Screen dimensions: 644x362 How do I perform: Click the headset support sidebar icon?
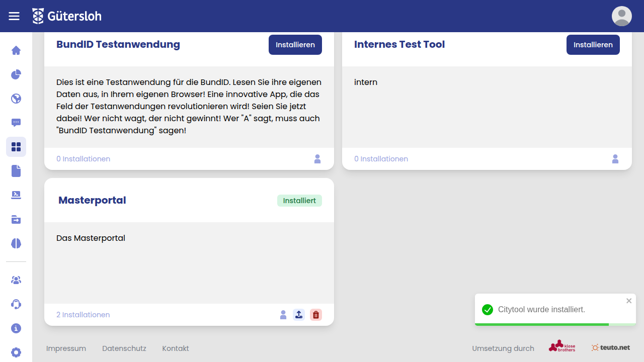[x=16, y=304]
